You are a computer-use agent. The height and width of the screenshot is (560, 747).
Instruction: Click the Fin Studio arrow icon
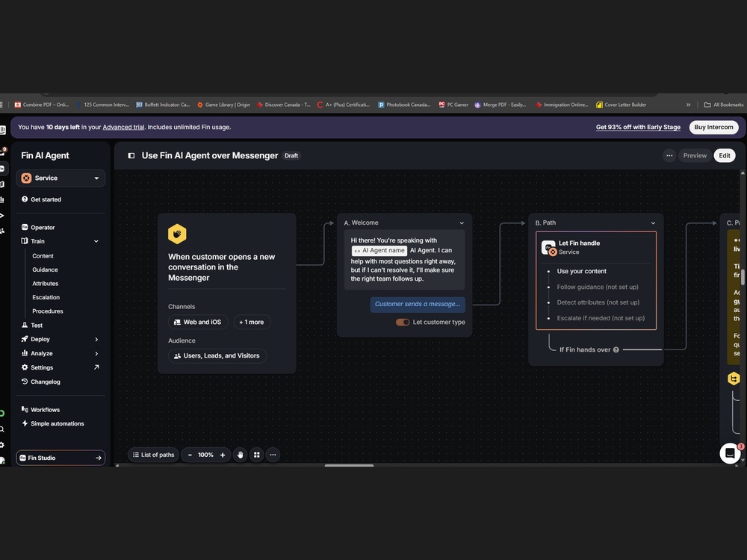pos(98,458)
